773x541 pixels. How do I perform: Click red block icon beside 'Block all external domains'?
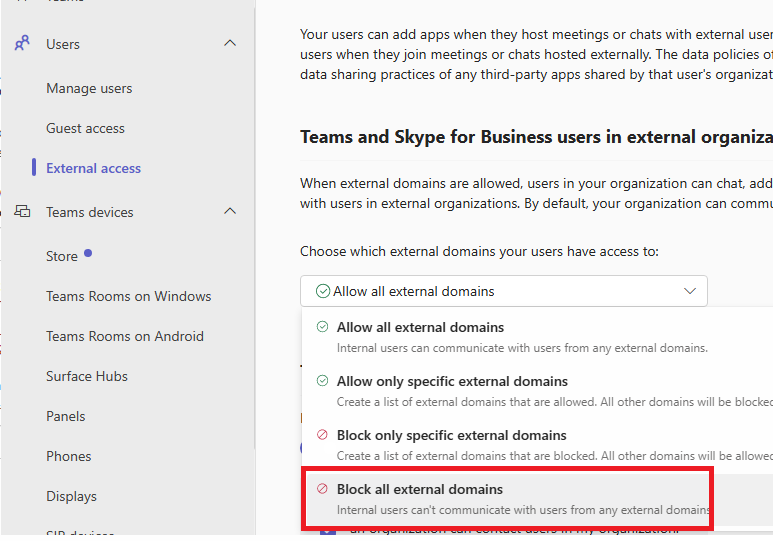322,489
